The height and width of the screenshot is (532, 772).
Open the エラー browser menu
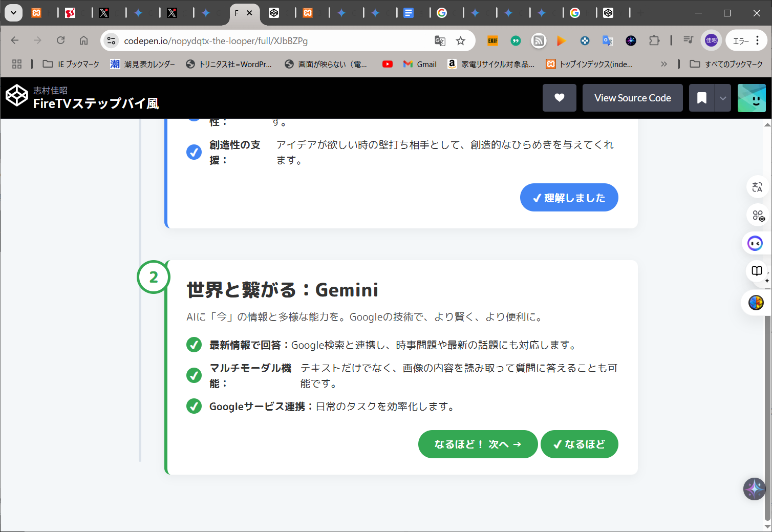pyautogui.click(x=747, y=41)
